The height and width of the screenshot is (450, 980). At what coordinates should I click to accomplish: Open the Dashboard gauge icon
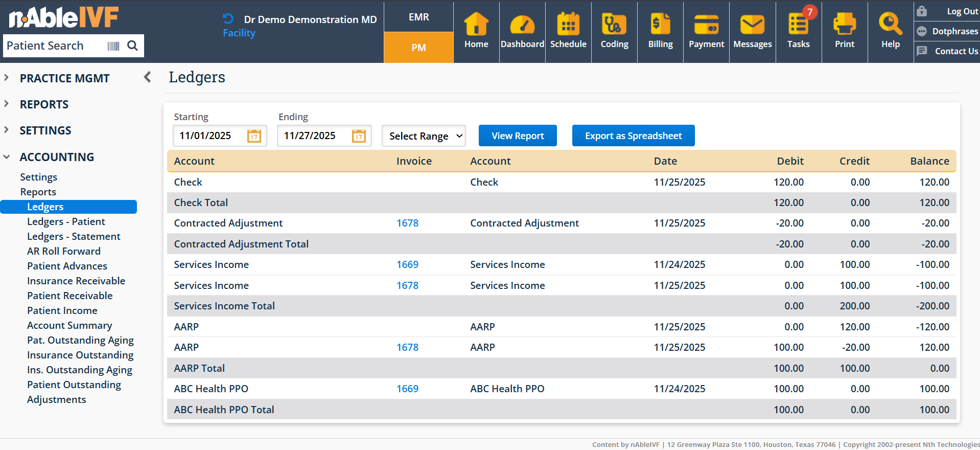pyautogui.click(x=522, y=31)
